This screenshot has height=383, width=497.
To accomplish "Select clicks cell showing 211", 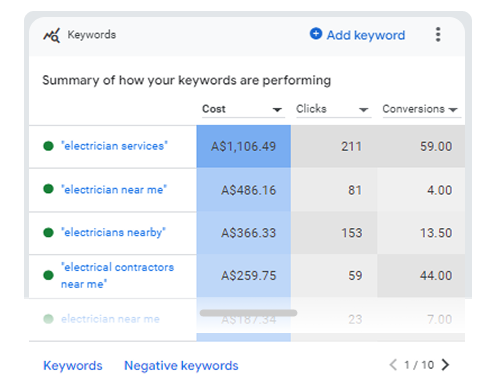I will click(x=334, y=146).
